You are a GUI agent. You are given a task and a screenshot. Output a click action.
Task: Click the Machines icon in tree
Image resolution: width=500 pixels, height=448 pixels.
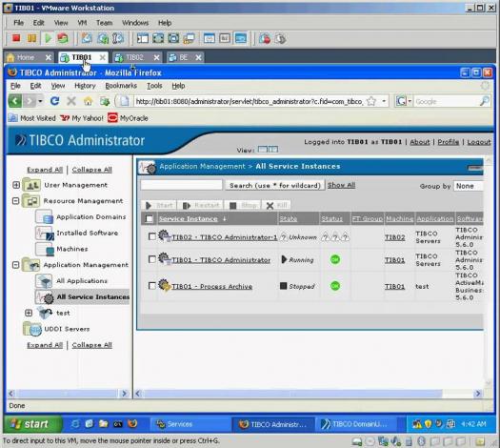click(45, 249)
